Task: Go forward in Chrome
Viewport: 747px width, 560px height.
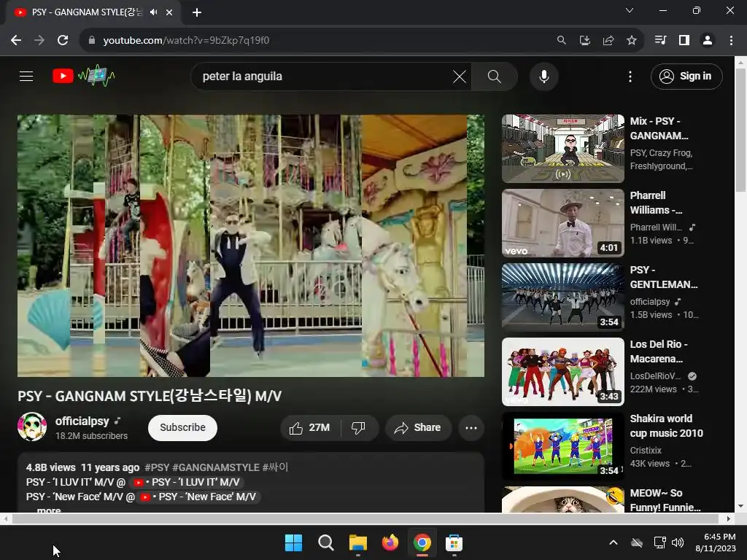Action: click(39, 41)
